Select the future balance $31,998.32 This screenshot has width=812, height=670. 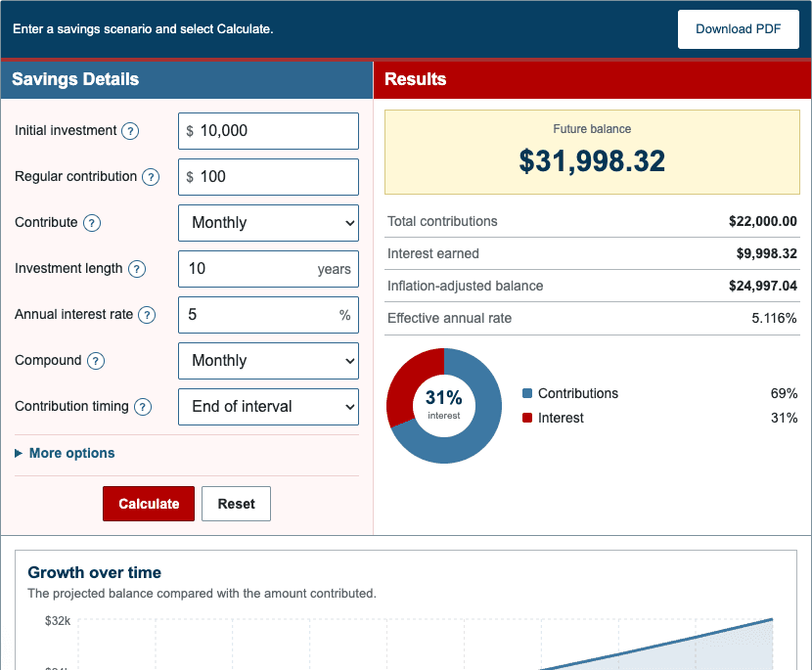click(x=592, y=161)
